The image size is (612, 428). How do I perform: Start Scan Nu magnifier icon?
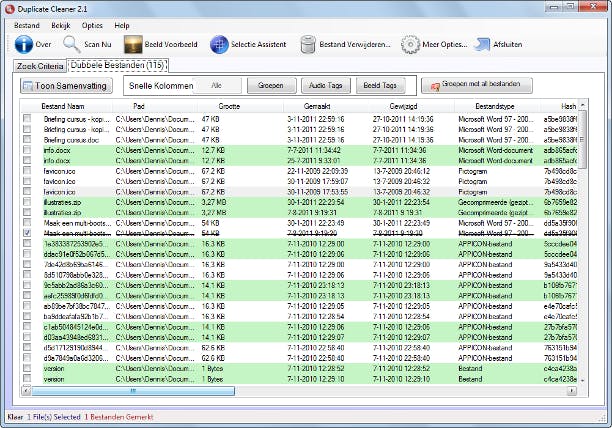tap(72, 44)
